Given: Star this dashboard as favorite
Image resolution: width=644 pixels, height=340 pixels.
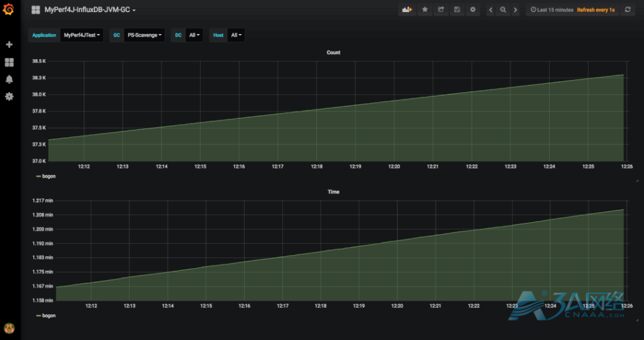Looking at the screenshot, I should [425, 9].
